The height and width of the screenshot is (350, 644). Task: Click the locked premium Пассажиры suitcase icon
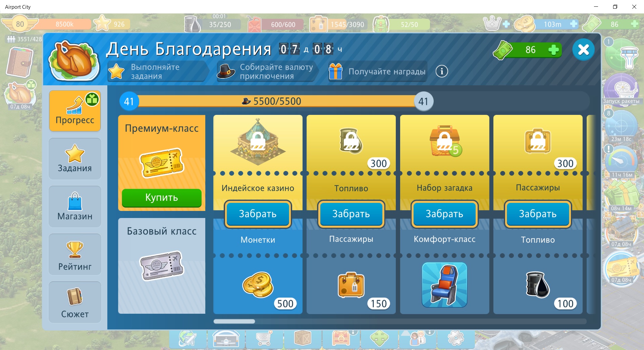tap(538, 141)
